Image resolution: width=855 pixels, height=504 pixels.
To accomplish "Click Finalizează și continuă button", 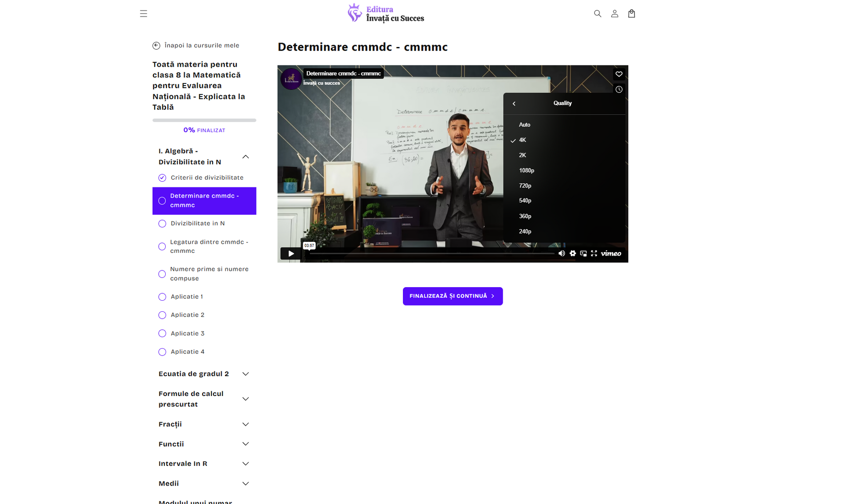I will point(453,296).
